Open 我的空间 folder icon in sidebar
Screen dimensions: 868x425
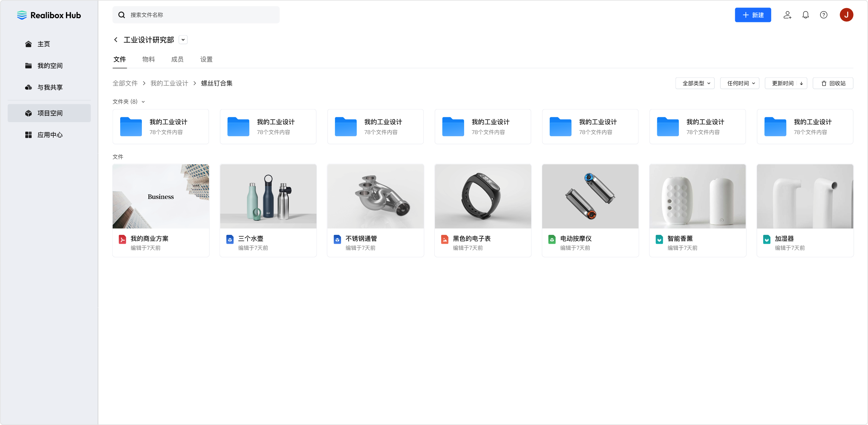pos(28,66)
